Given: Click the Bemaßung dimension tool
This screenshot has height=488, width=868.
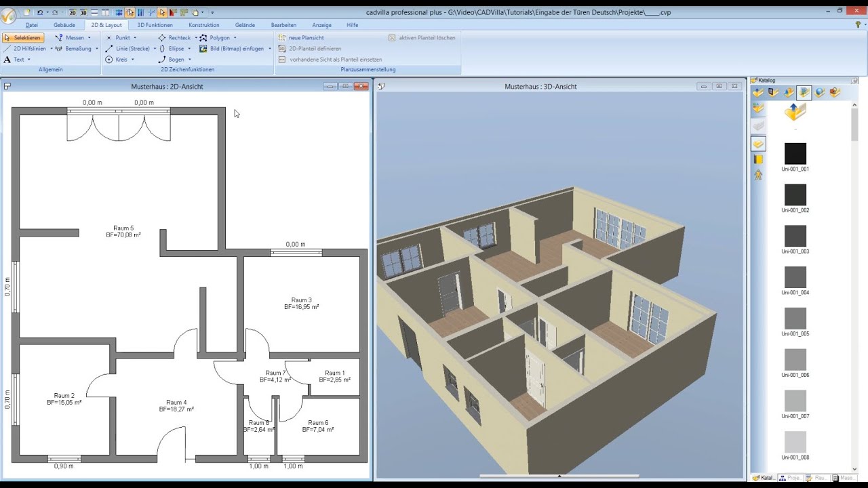Looking at the screenshot, I should [x=73, y=49].
